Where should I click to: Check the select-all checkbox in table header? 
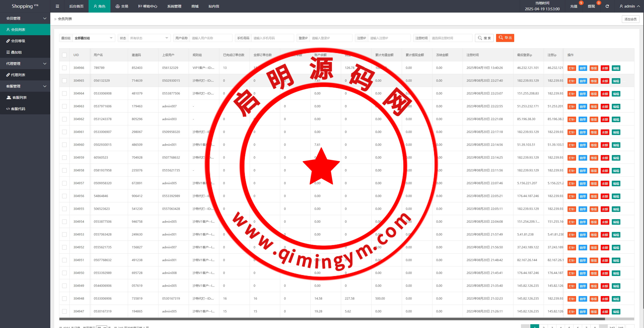point(64,55)
